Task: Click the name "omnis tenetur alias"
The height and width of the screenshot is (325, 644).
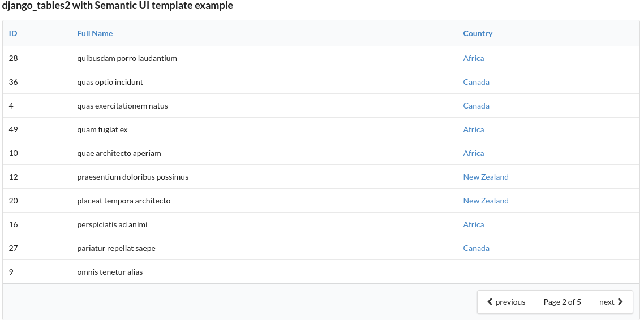Action: [110, 272]
